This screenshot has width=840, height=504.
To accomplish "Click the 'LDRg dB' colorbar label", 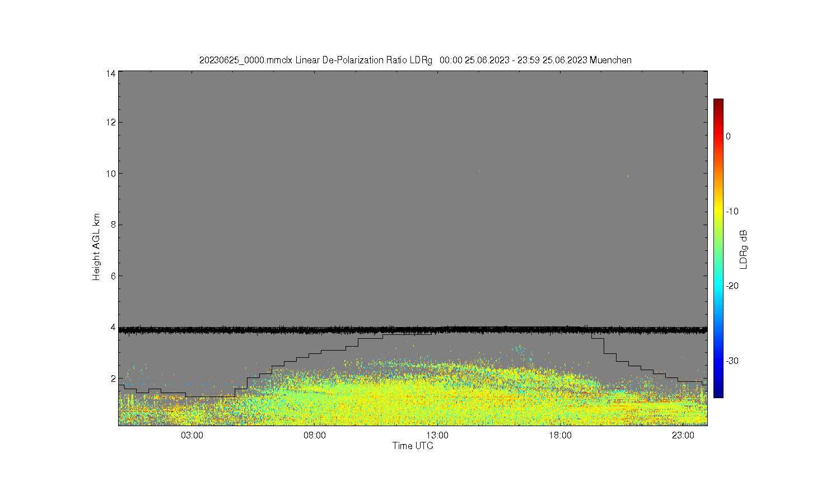I will (x=744, y=250).
